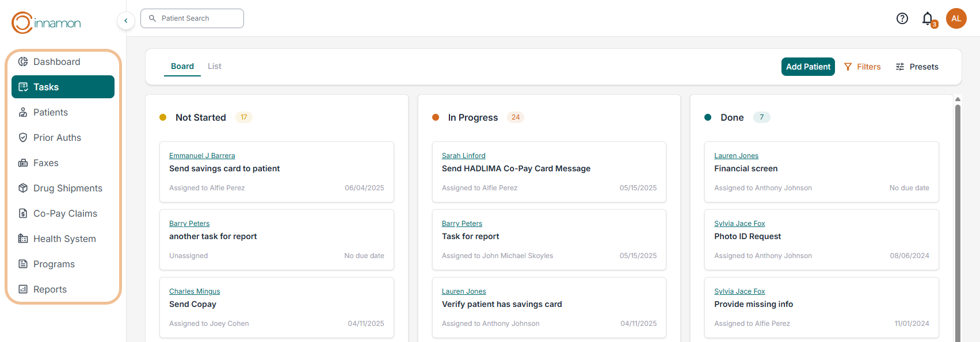Screen dimensions: 980x342
Task: Open the Filters dropdown
Action: coord(862,67)
